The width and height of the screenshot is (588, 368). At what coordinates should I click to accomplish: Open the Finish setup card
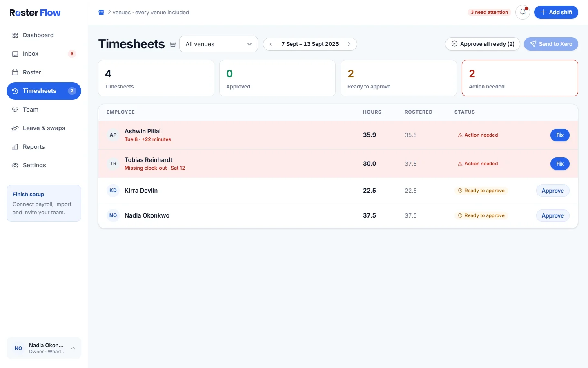[44, 203]
